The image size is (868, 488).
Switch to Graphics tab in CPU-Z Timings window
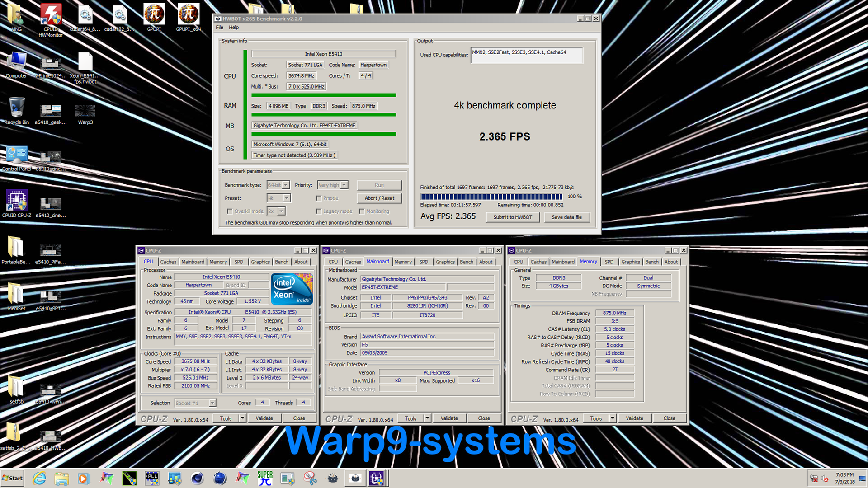tap(631, 262)
